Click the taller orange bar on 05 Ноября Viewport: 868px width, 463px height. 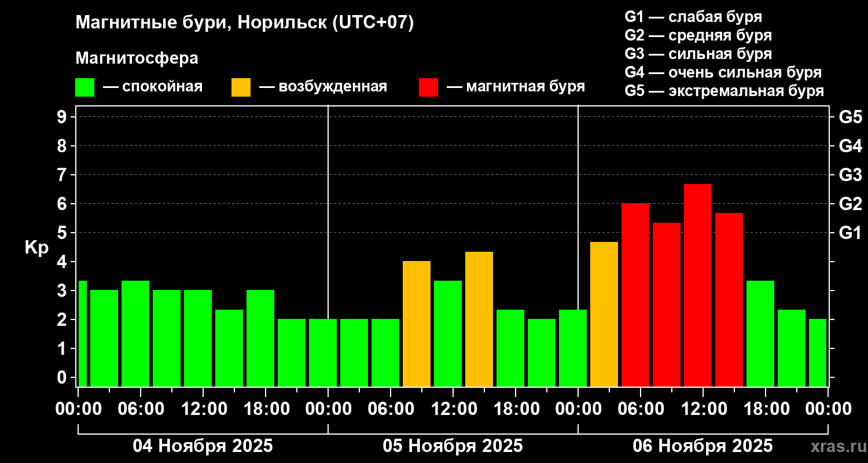coord(479,319)
